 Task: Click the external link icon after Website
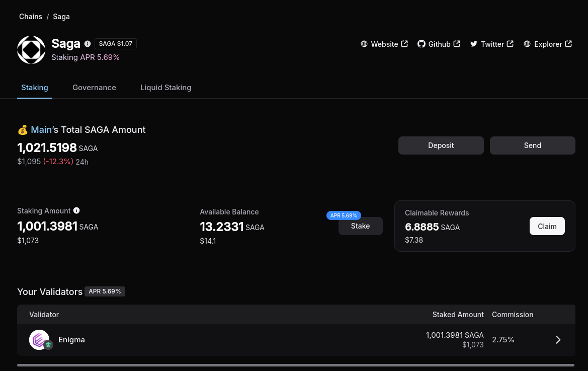(x=404, y=44)
